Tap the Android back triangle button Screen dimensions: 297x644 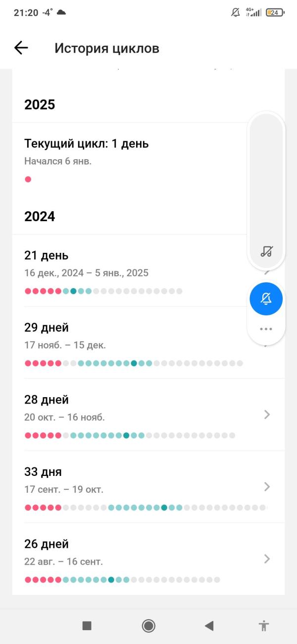coord(209,626)
